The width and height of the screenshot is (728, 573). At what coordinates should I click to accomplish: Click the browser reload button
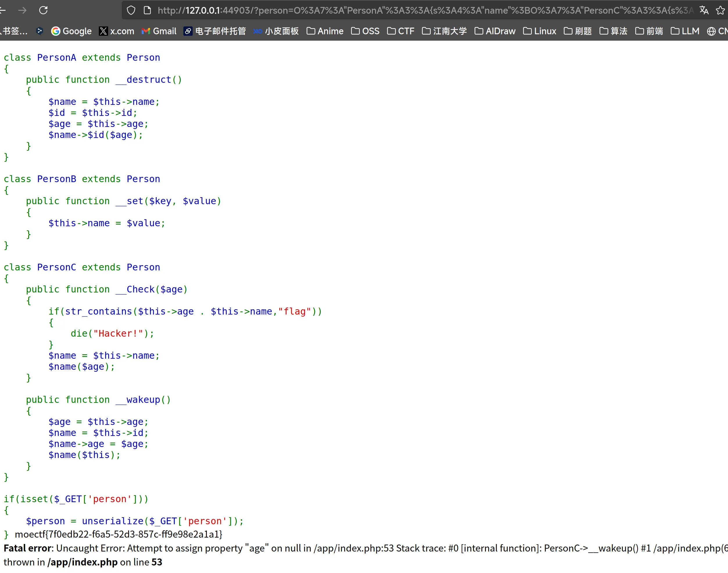[x=43, y=10]
